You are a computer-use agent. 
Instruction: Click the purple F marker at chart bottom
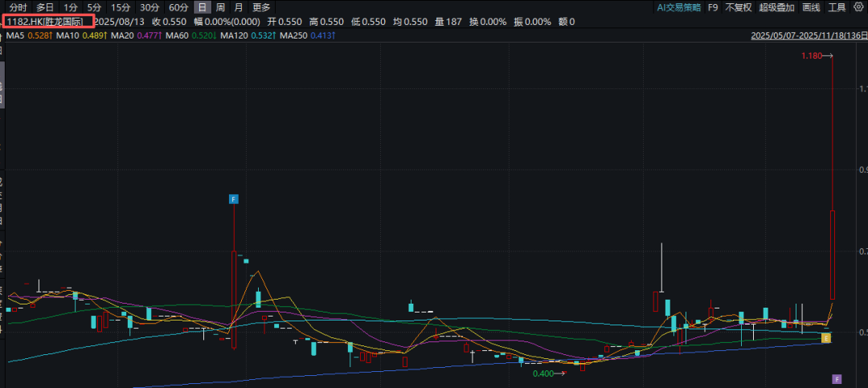(x=836, y=378)
